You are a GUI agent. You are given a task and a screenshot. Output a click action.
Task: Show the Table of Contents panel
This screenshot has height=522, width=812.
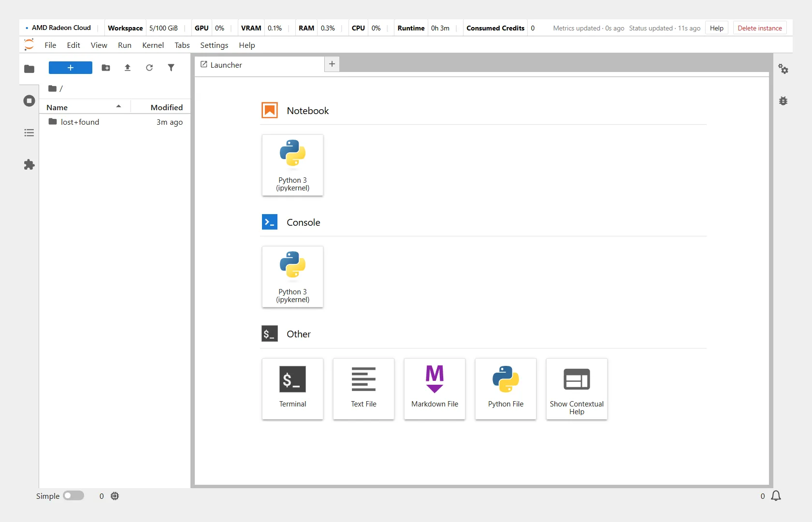point(29,132)
